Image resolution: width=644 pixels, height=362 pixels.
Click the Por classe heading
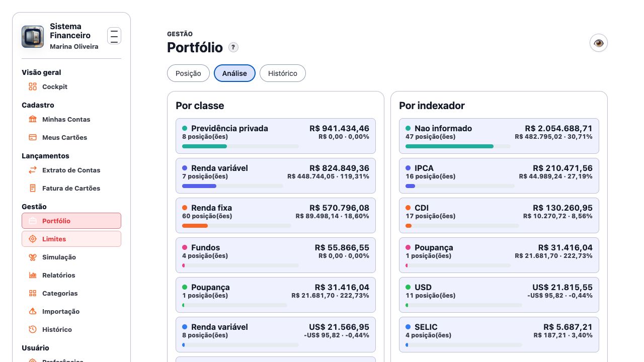coord(200,106)
